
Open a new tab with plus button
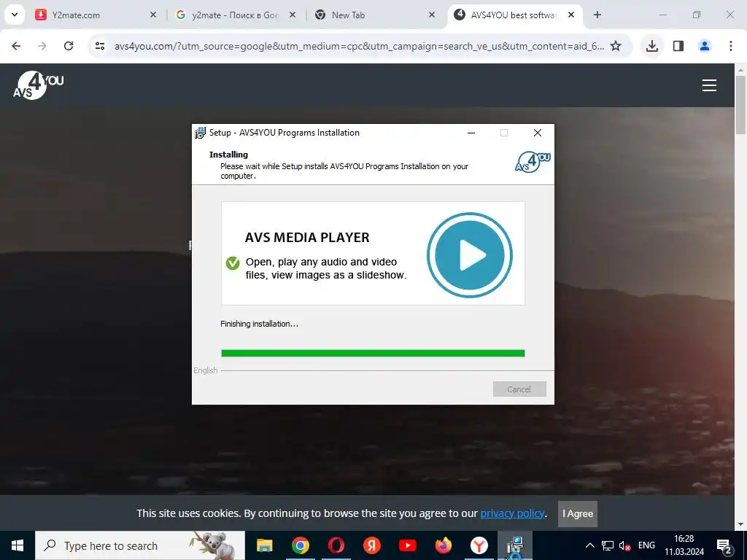coord(597,15)
